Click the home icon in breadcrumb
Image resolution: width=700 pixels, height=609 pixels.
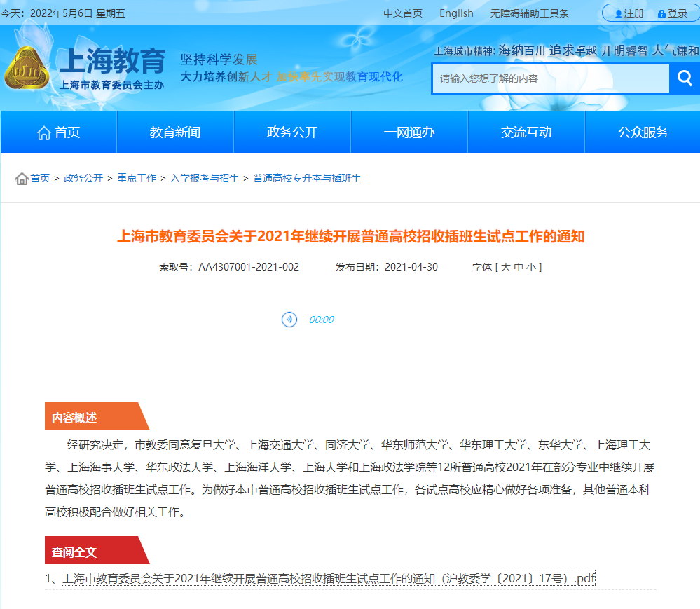[x=22, y=179]
